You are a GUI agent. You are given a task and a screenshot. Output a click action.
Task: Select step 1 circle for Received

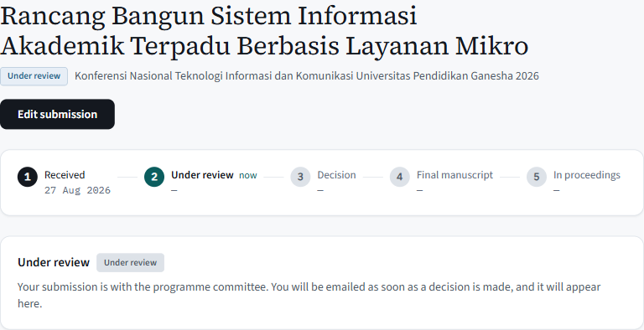(27, 177)
